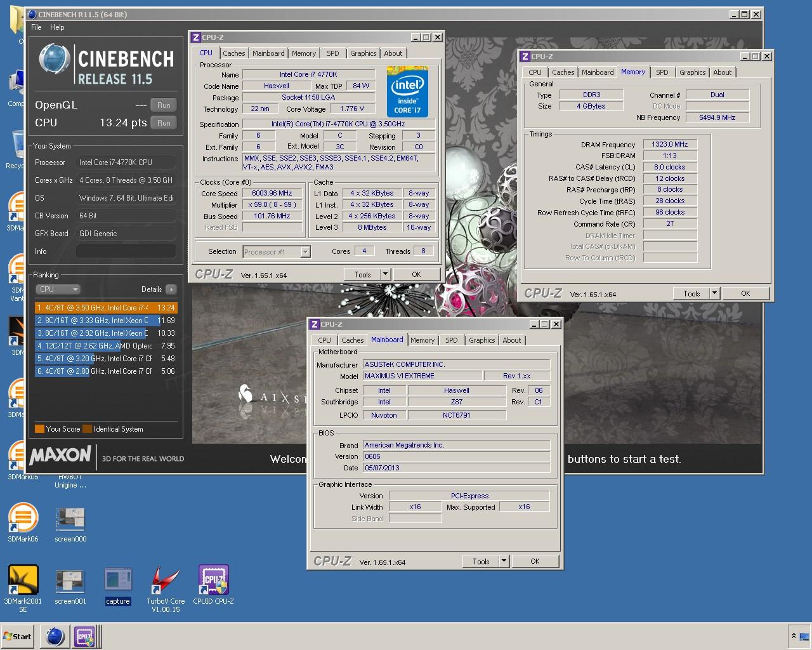Viewport: 812px width, 650px height.
Task: Click the network tray icon
Action: (804, 635)
